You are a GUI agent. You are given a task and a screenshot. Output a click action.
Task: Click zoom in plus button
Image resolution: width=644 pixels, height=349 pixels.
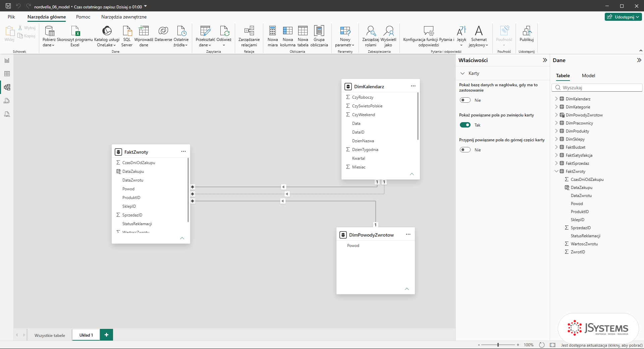coord(518,345)
